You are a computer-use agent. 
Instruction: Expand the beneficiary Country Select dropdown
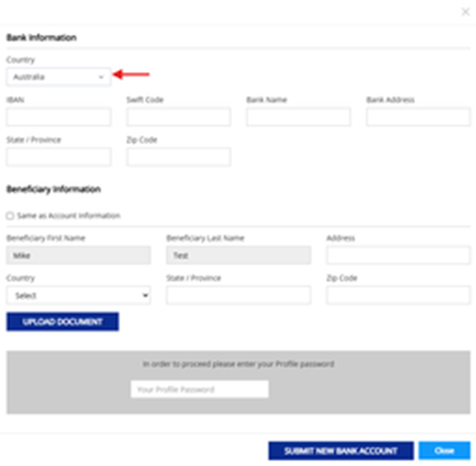point(78,296)
